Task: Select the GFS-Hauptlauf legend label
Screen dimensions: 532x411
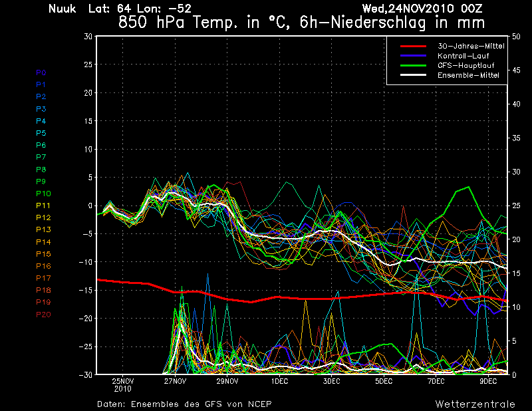Action: [x=465, y=66]
